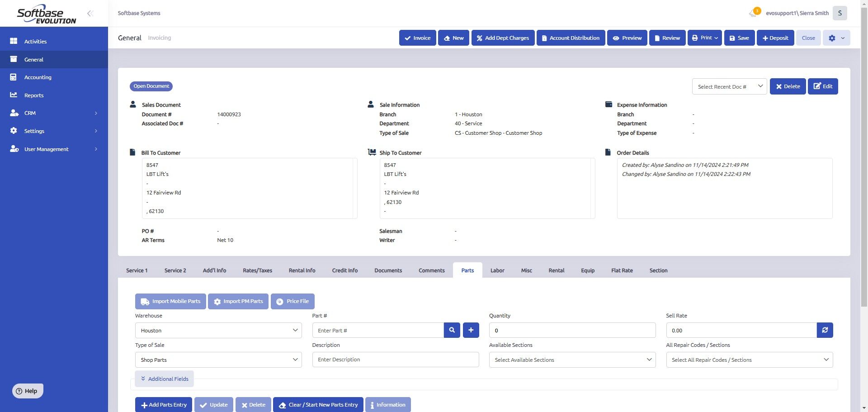The image size is (868, 412).
Task: Open the notifications bell icon
Action: point(754,13)
